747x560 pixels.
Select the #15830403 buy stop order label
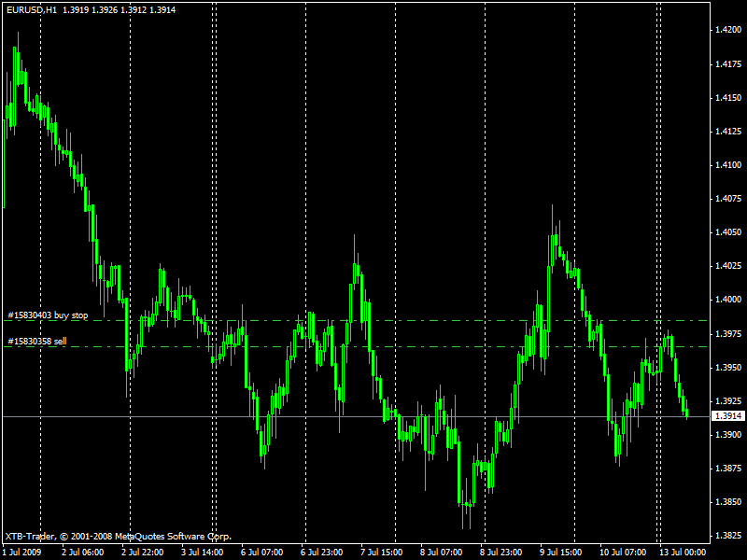coord(48,315)
